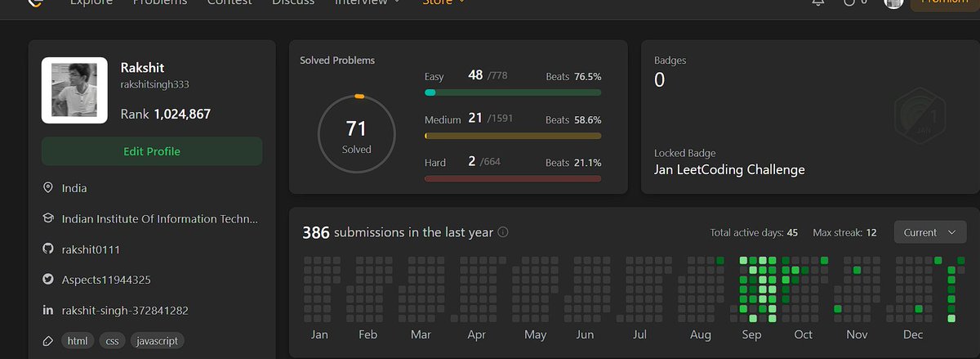
Task: Click the html skill tag
Action: click(78, 341)
